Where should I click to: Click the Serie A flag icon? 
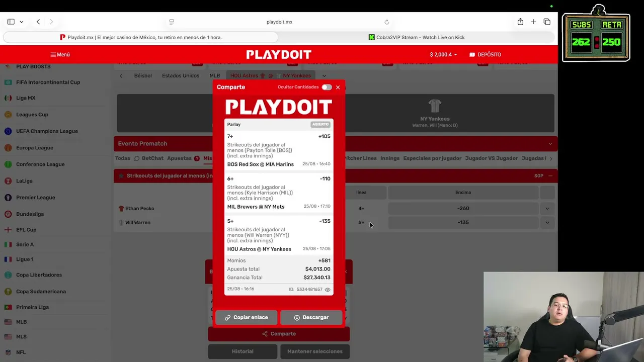tap(8, 244)
